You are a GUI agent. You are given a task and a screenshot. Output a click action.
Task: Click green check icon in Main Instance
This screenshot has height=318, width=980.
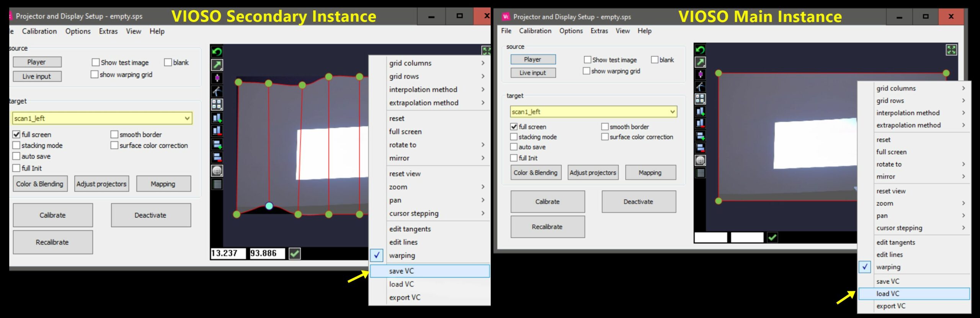pyautogui.click(x=772, y=237)
